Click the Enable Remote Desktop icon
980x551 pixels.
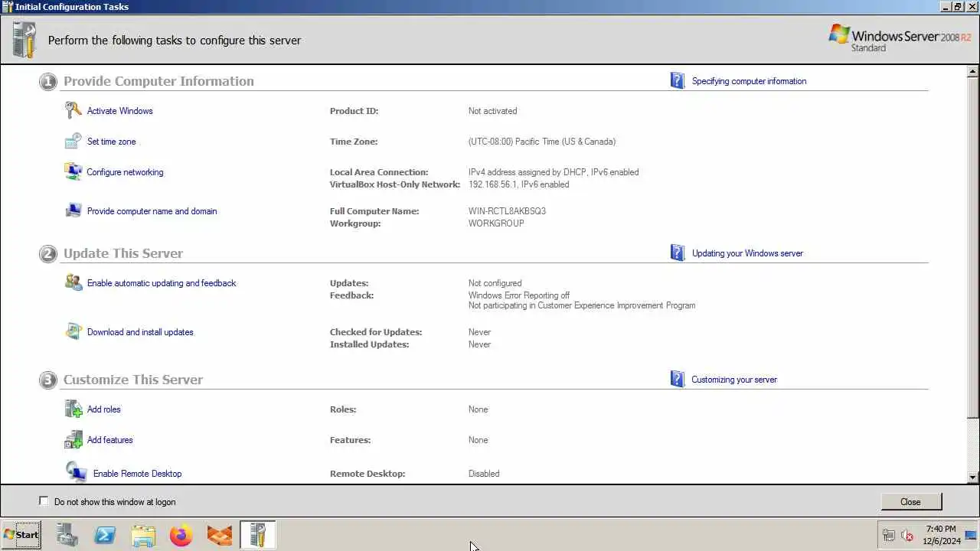(x=77, y=473)
